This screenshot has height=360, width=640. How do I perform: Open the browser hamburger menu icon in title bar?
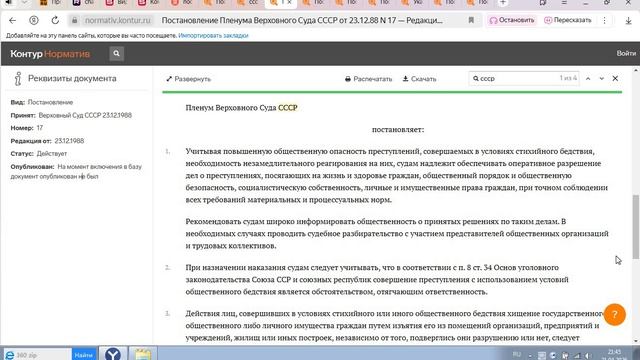pyautogui.click(x=564, y=3)
